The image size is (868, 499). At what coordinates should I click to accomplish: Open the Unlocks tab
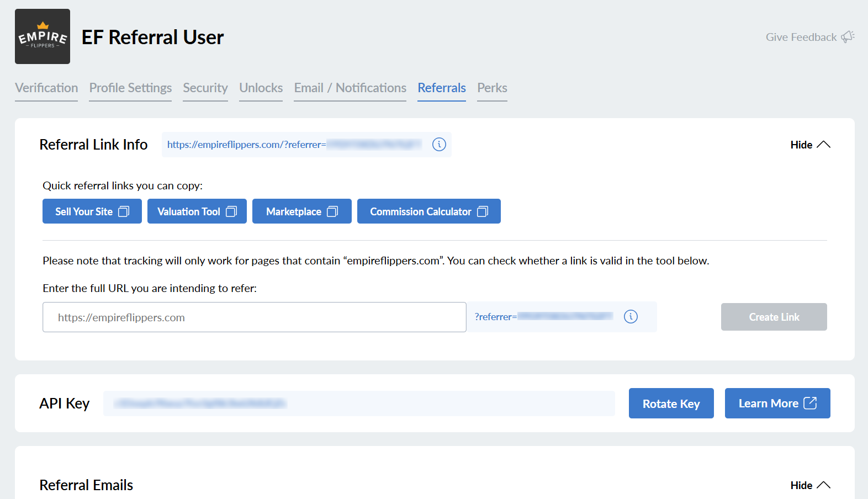[261, 88]
